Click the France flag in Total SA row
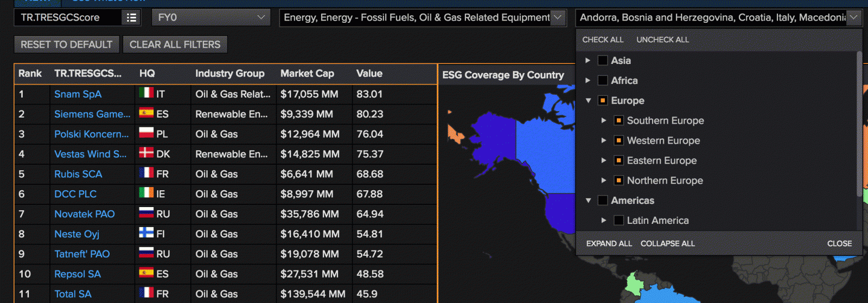Screen dimensions: 868x303 [146, 293]
